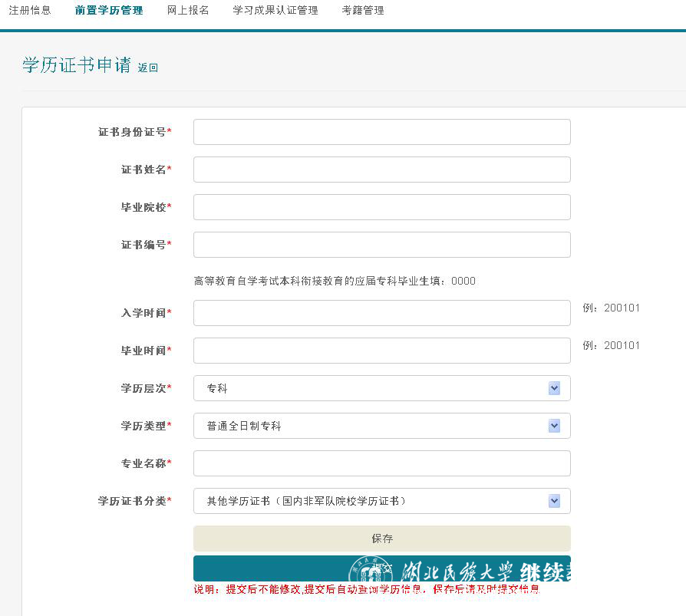This screenshot has width=686, height=616.
Task: Open the 考籍管理 tab
Action: [x=363, y=11]
